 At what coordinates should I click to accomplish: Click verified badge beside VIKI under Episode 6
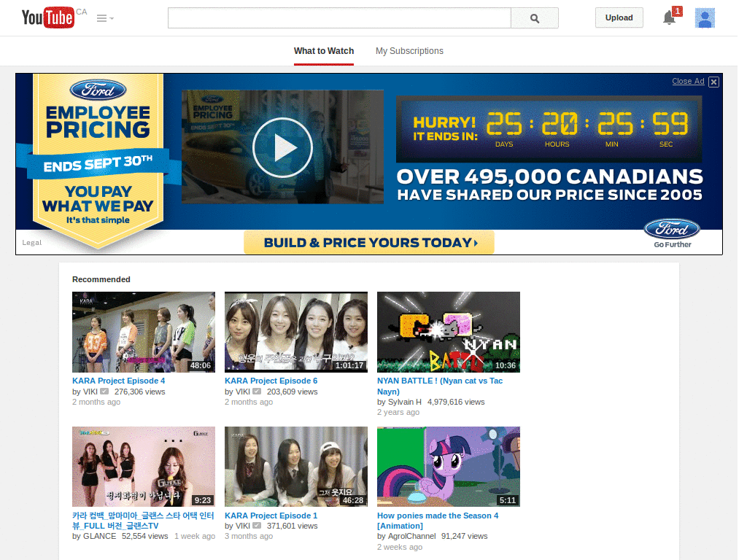(257, 392)
